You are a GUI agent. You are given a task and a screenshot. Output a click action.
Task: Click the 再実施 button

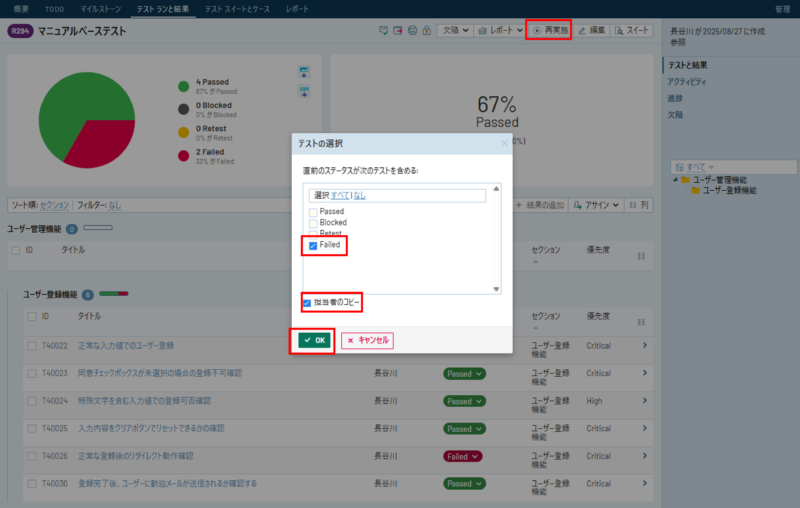pyautogui.click(x=549, y=31)
